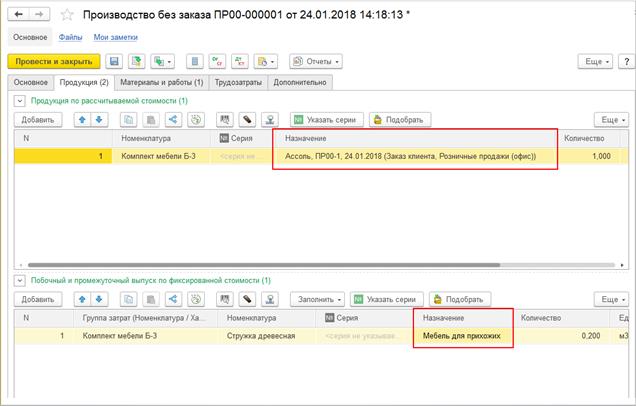This screenshot has width=636, height=406.
Task: Click the barcode search icon in the upper table toolbar
Action: (225, 120)
